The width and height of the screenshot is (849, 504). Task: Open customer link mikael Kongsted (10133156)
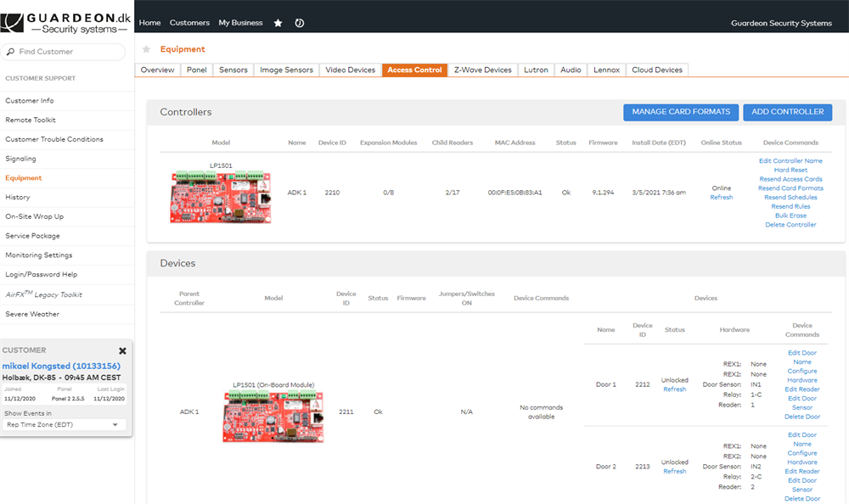click(x=61, y=366)
